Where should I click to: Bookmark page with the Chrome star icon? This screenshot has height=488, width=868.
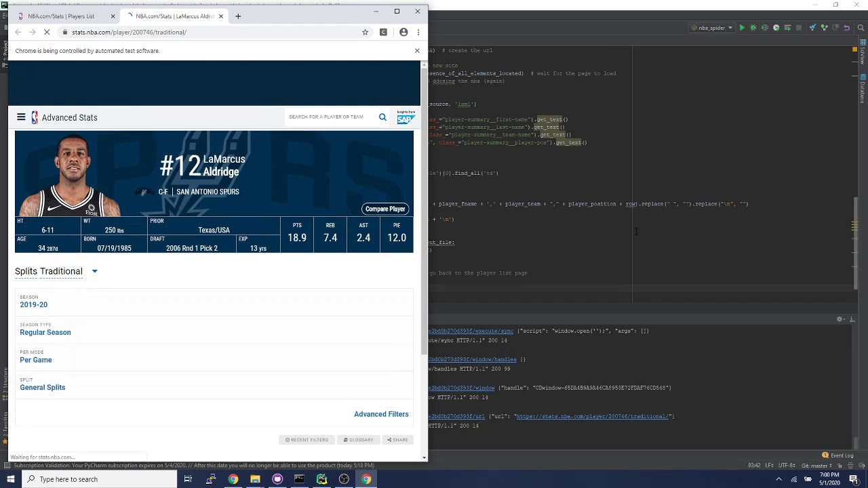point(365,32)
